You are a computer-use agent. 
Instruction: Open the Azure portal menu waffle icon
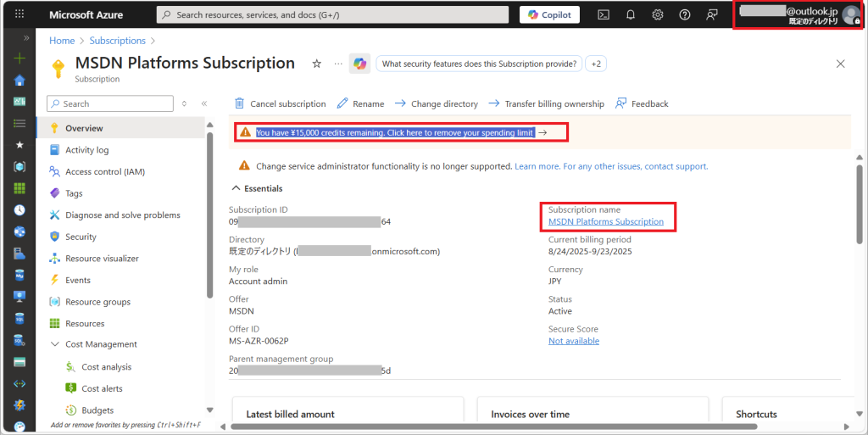[x=19, y=14]
